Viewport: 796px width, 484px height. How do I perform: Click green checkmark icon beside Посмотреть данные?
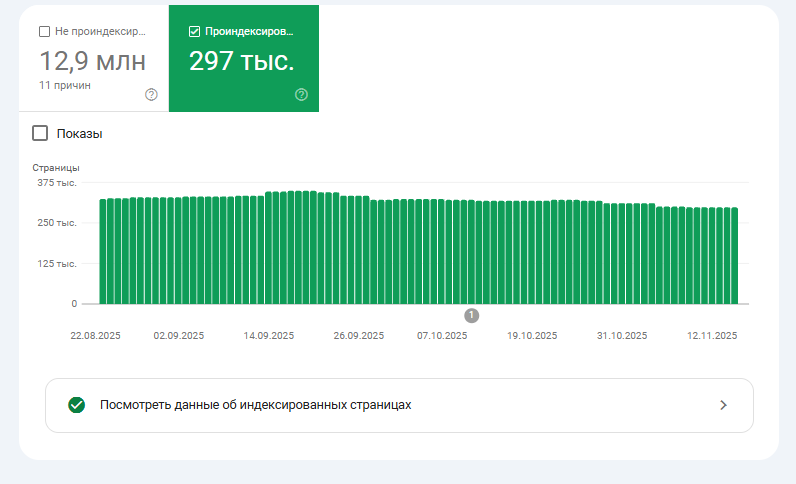(x=77, y=405)
